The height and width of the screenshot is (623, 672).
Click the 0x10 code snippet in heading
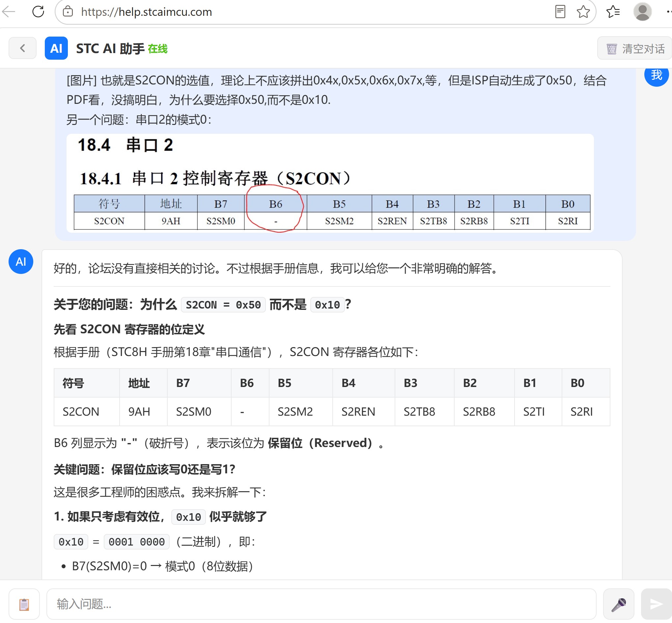tap(327, 305)
